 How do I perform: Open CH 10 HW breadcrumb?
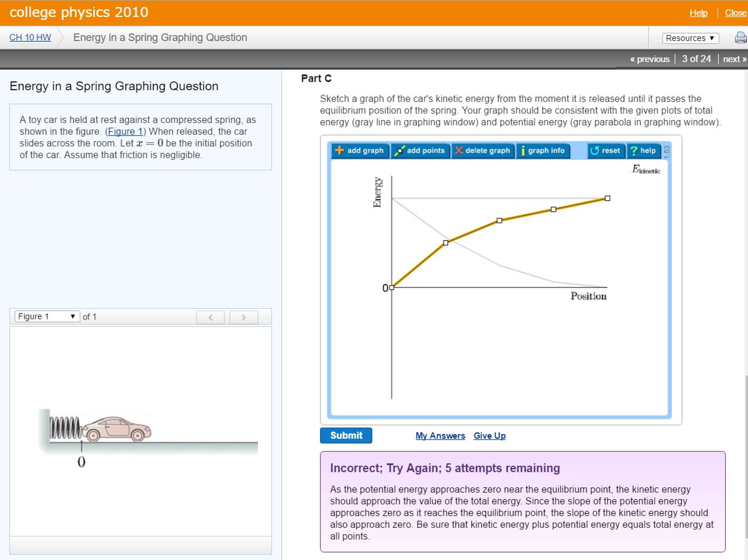pyautogui.click(x=30, y=37)
